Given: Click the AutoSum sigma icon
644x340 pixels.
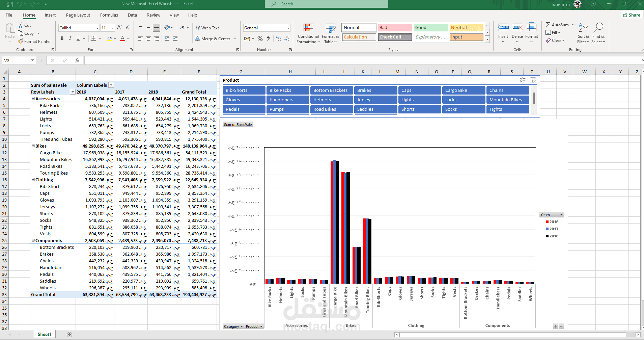Looking at the screenshot, I should tap(548, 25).
